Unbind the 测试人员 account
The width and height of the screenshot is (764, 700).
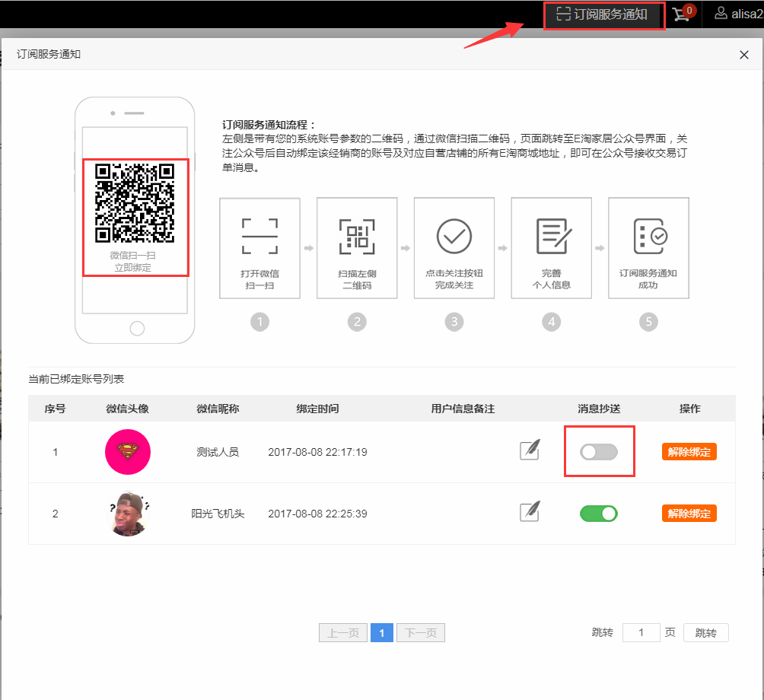point(689,452)
